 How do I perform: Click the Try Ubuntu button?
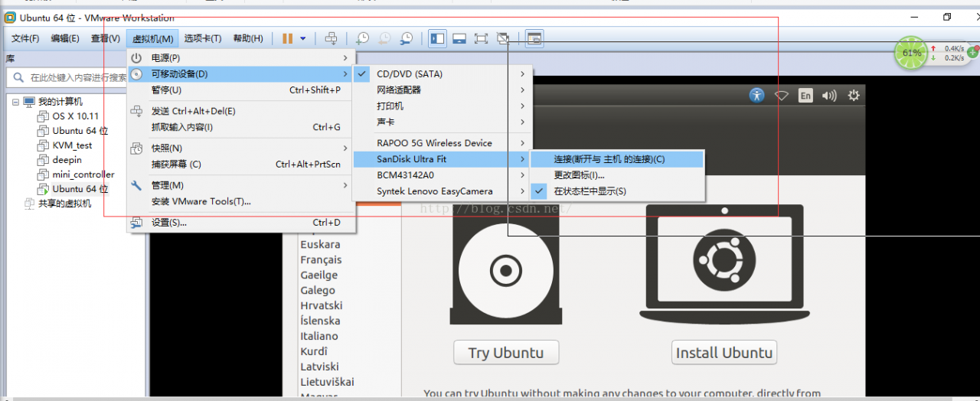505,353
